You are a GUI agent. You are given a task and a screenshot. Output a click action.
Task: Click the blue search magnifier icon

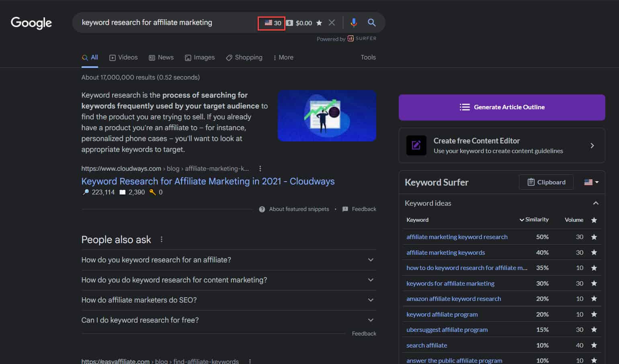tap(372, 22)
